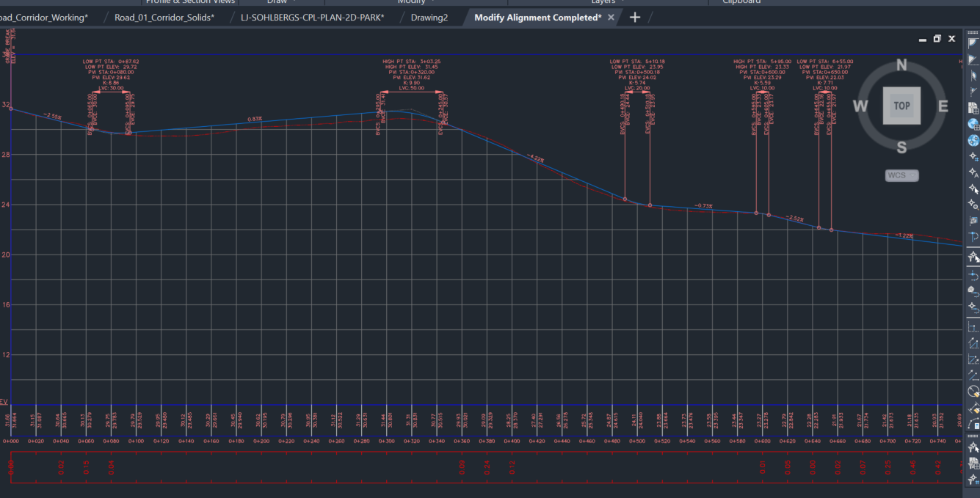Rotate view using the N compass label

[x=901, y=66]
